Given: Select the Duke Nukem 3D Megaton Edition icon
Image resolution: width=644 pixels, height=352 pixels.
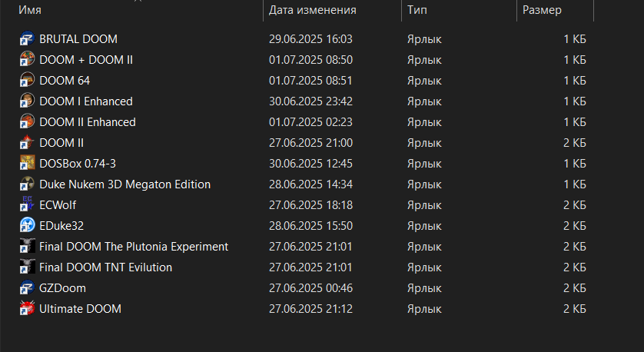Looking at the screenshot, I should point(27,184).
